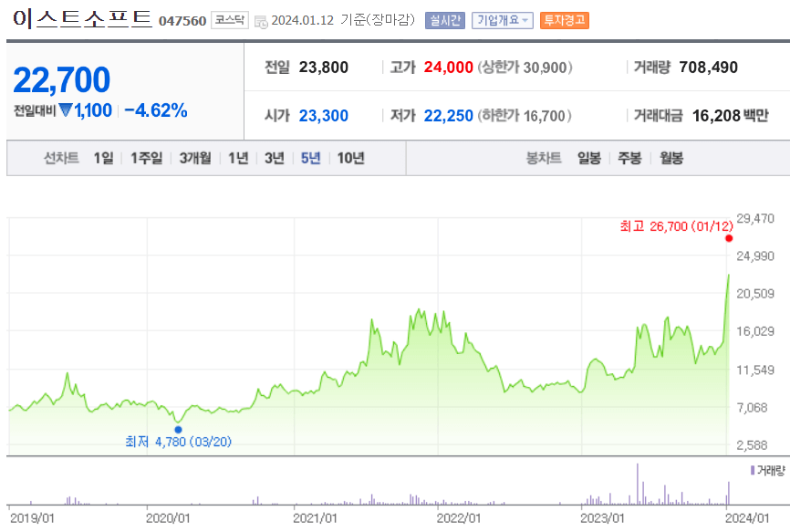
Task: Show the 주봉 weekly candle chart
Action: tap(629, 158)
